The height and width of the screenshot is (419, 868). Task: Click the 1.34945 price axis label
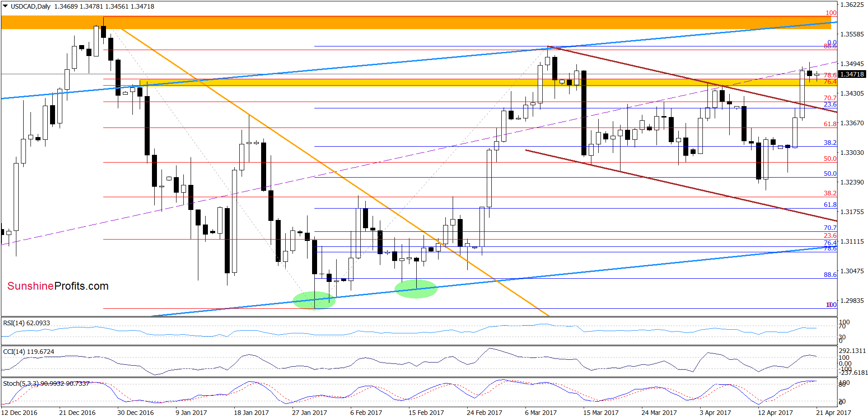(852, 64)
